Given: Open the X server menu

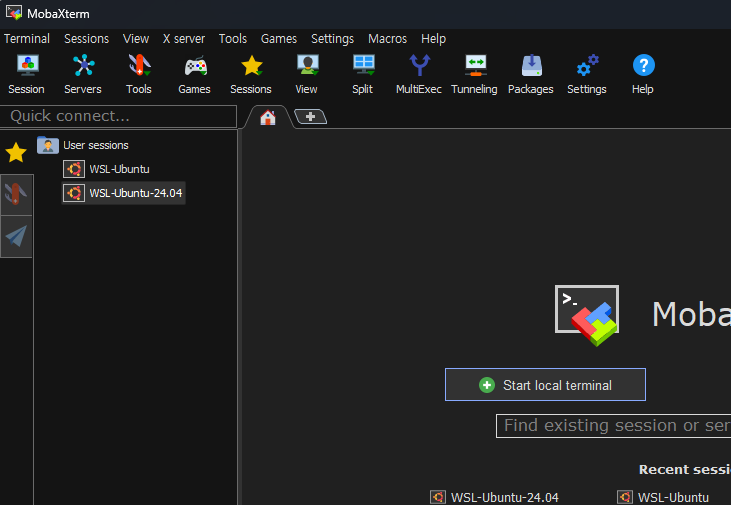Looking at the screenshot, I should coord(184,39).
